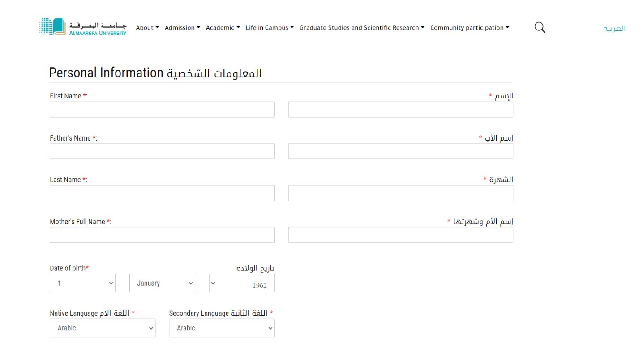Click the English Last Name field

pyautogui.click(x=162, y=193)
